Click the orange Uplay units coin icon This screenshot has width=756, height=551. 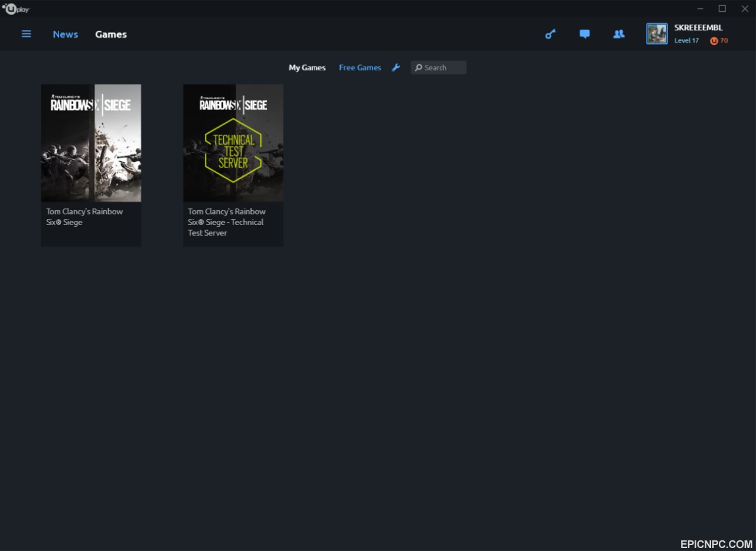(x=714, y=41)
